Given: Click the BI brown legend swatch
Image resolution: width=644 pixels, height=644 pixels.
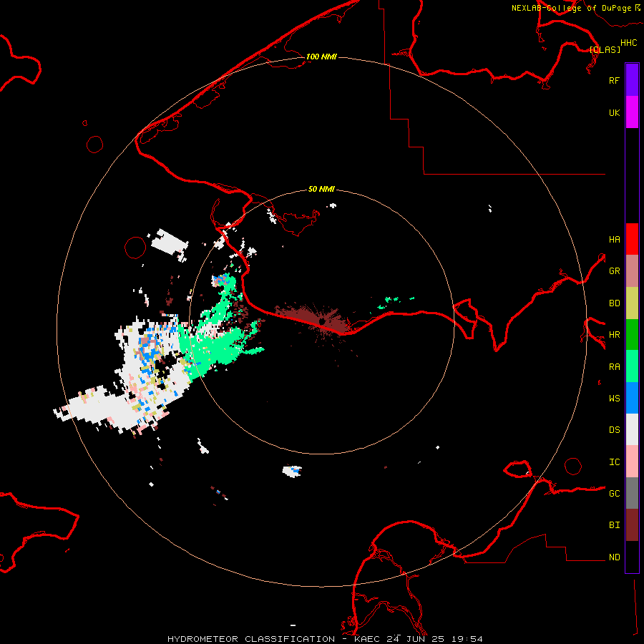Looking at the screenshot, I should [632, 525].
